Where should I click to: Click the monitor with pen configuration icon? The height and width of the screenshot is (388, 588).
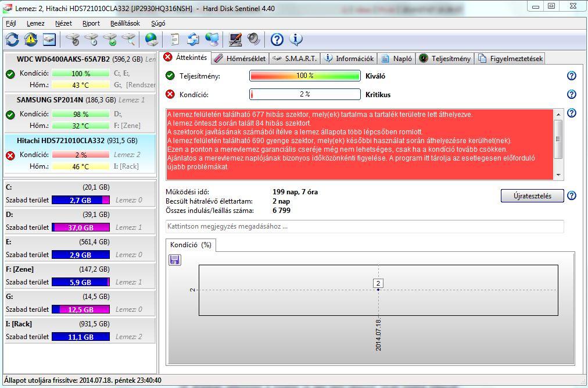235,39
